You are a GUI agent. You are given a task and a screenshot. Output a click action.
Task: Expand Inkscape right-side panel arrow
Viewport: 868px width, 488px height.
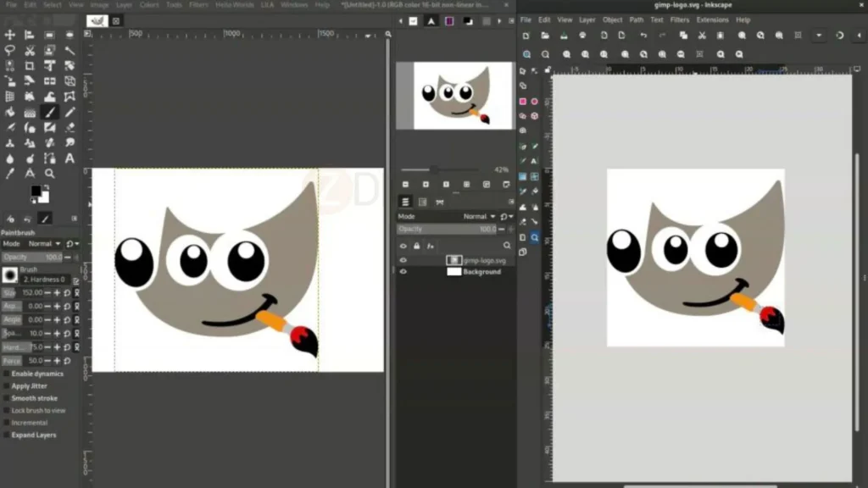point(860,36)
